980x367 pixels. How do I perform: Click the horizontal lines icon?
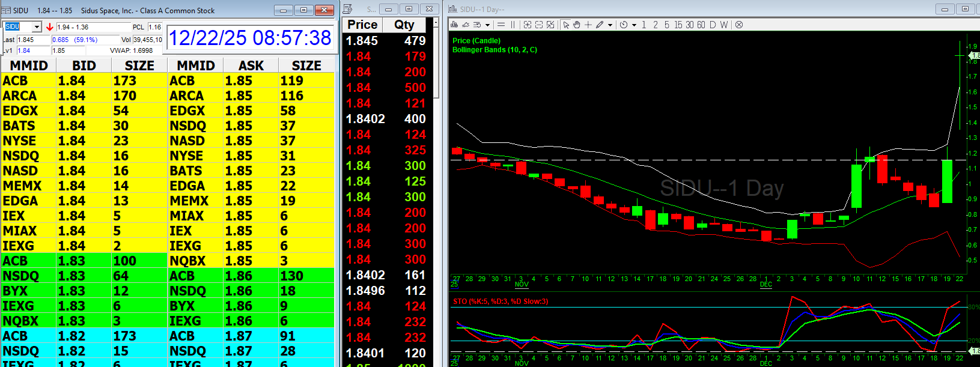click(x=501, y=25)
